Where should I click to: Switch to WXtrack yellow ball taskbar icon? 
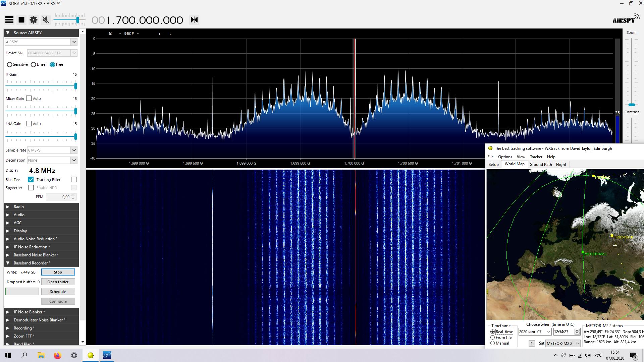click(x=91, y=355)
